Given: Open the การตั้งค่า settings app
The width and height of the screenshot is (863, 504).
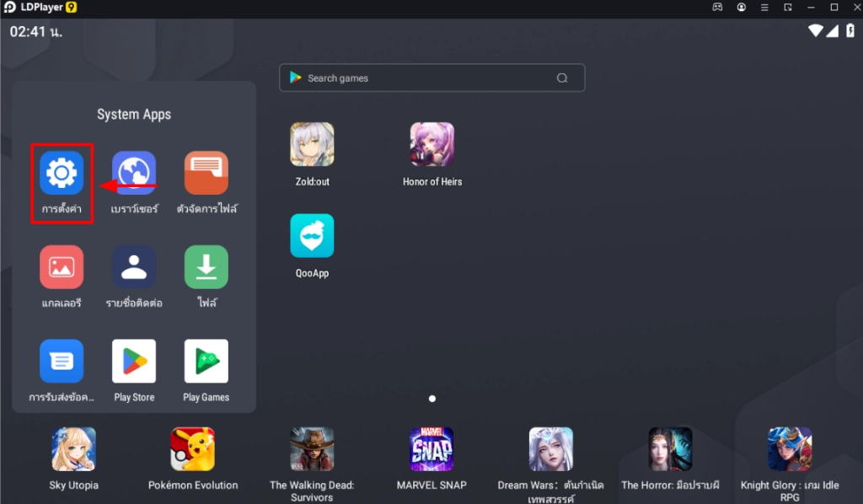Looking at the screenshot, I should pyautogui.click(x=62, y=173).
